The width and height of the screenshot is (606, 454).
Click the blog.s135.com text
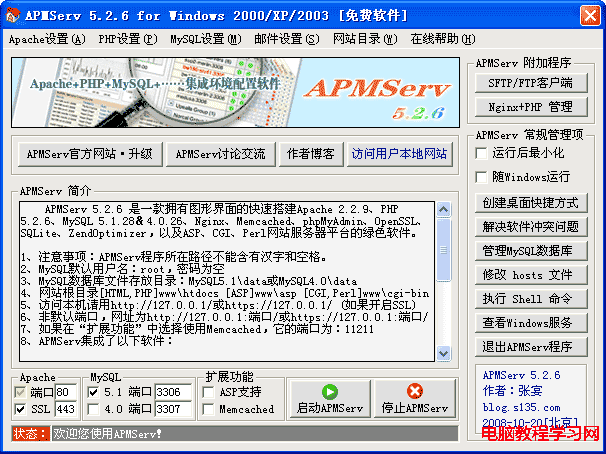(521, 408)
